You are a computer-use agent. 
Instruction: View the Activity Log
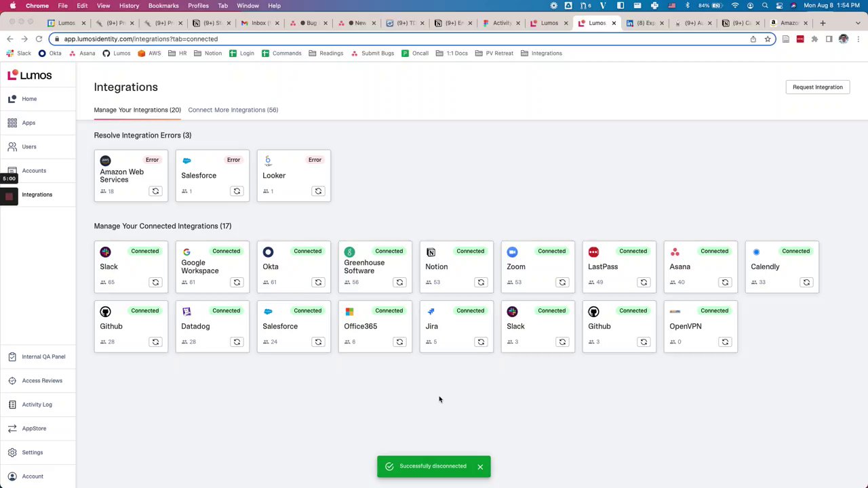coord(37,405)
